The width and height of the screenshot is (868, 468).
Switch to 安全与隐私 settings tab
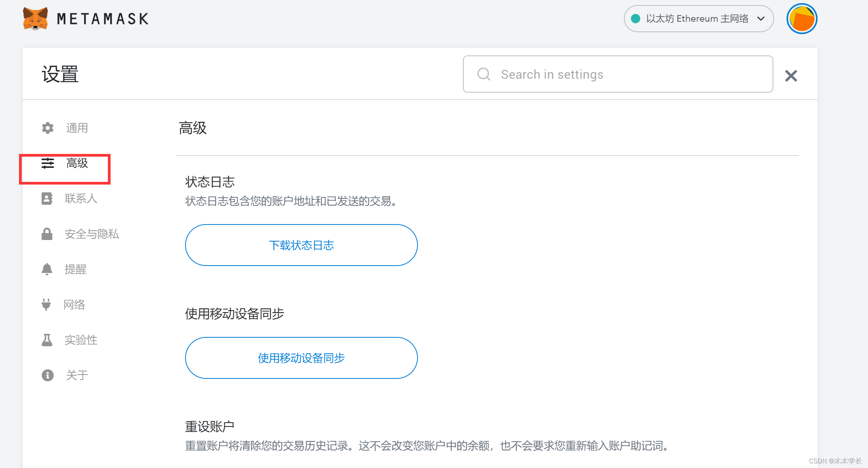(x=92, y=234)
